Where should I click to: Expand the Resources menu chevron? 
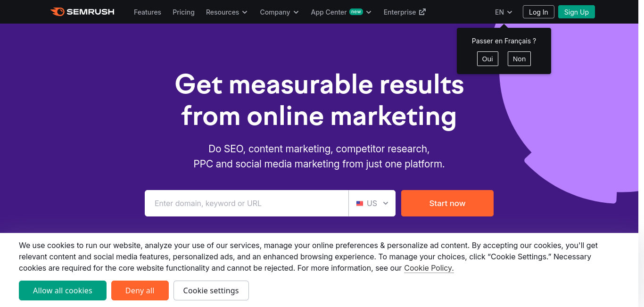pyautogui.click(x=245, y=12)
